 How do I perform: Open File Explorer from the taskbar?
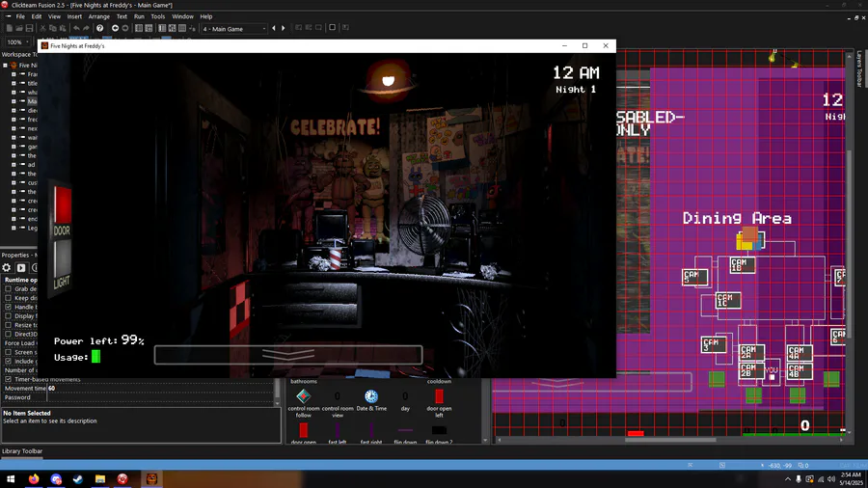point(100,479)
